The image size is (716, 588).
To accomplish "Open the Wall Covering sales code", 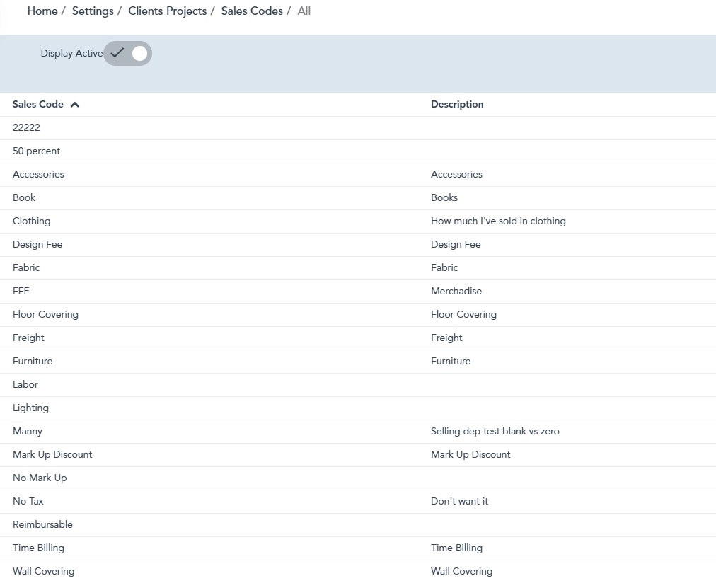I will tap(43, 571).
